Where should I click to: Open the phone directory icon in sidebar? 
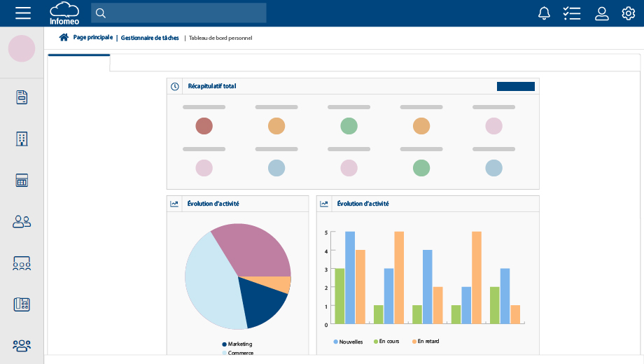(x=22, y=304)
